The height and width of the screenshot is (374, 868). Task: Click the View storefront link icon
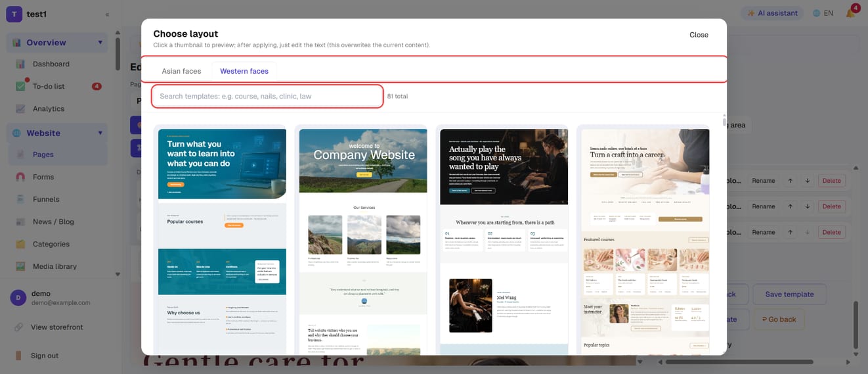19,327
